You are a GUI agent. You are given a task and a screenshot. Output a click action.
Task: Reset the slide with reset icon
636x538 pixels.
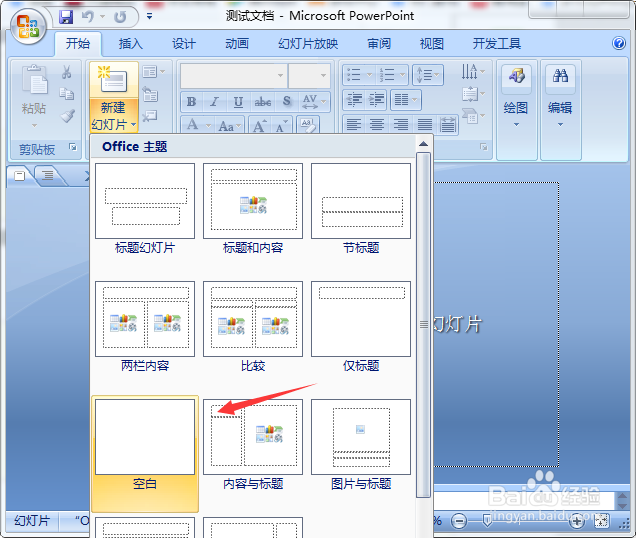(x=150, y=95)
